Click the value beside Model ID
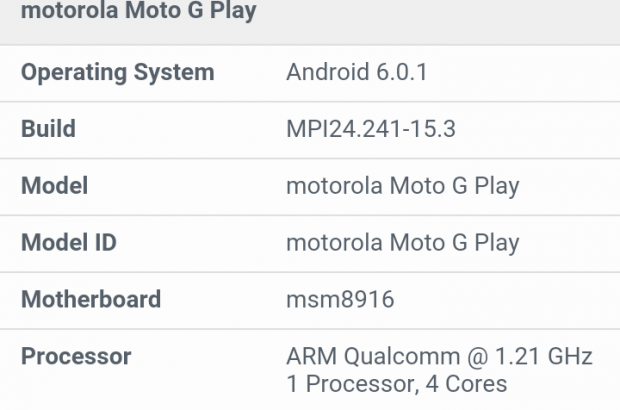The width and height of the screenshot is (620, 410). [402, 243]
